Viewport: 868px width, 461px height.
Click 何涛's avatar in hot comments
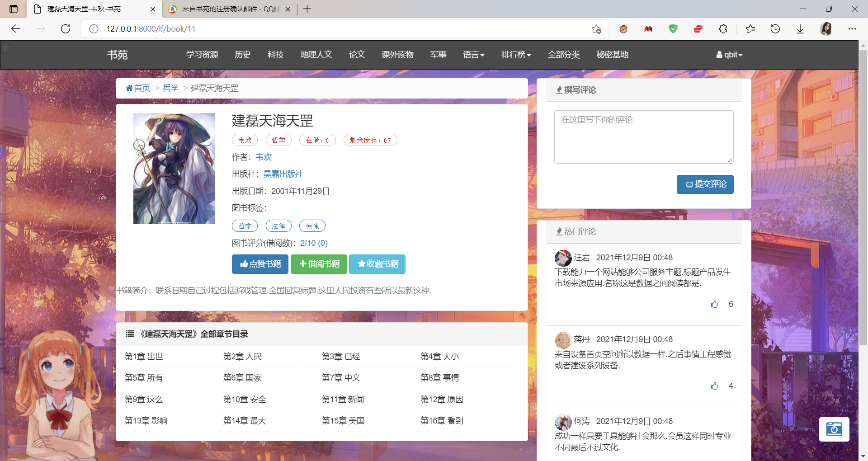[x=563, y=422]
